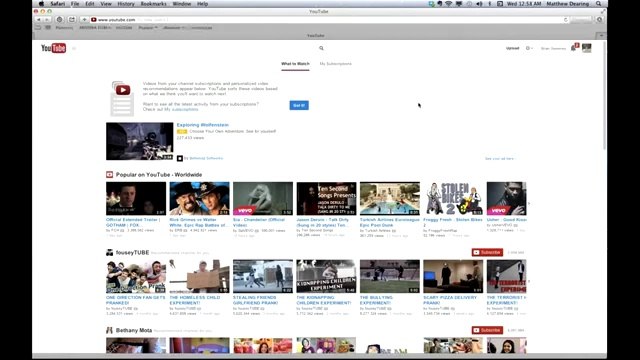
Task: Click the Exploring Wolfenstein video thumbnail
Action: (140, 141)
